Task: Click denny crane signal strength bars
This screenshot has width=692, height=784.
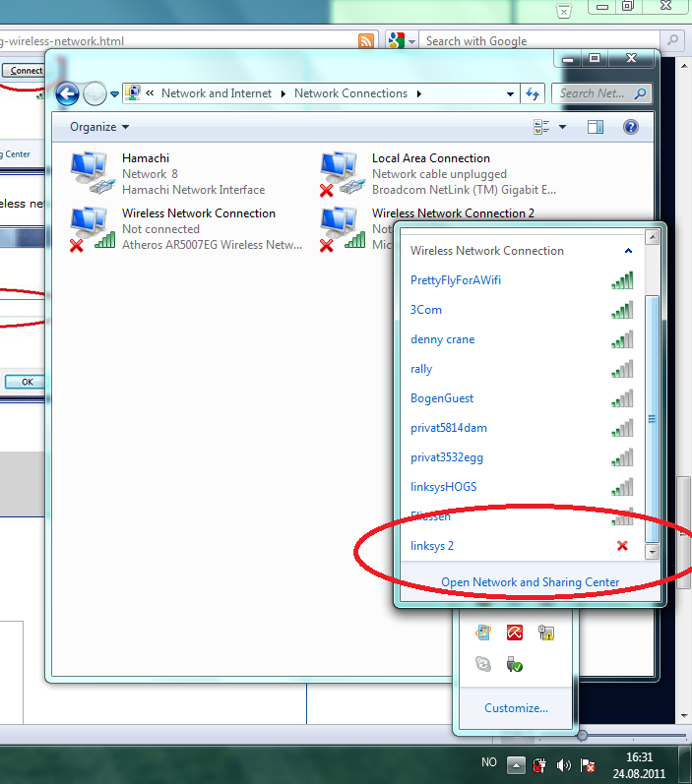Action: [622, 339]
